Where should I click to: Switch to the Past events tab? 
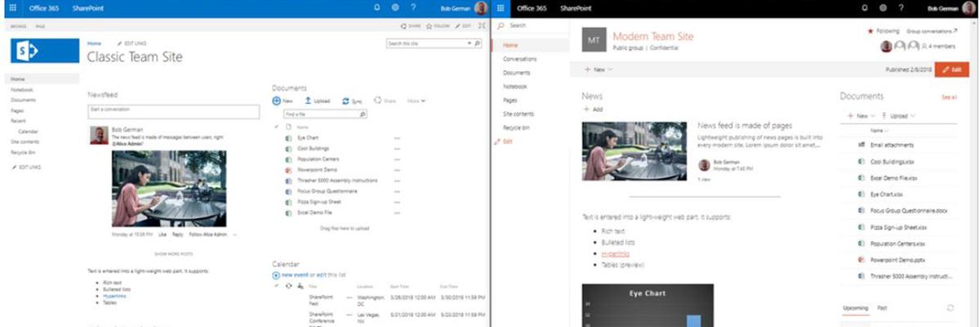point(882,307)
